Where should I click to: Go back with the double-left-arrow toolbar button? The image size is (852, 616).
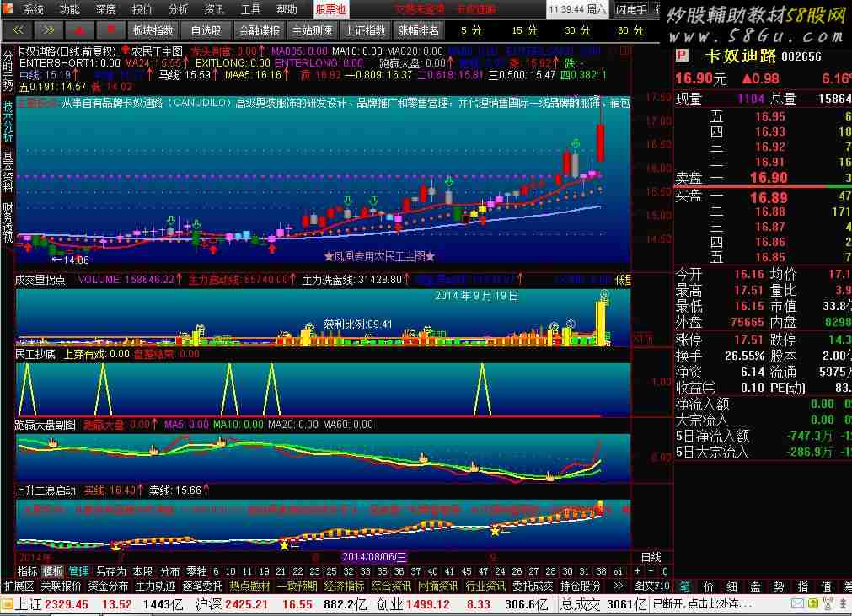click(x=19, y=30)
